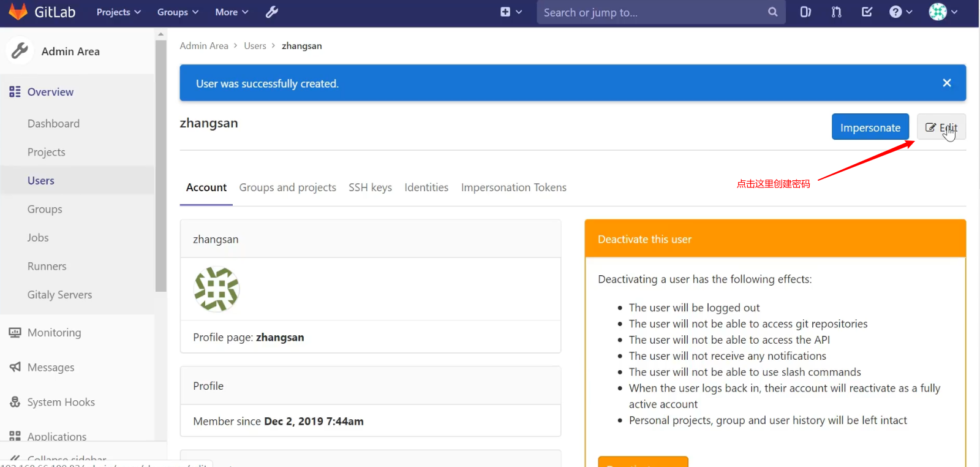This screenshot has width=980, height=467.
Task: Open the SSH keys tab
Action: [x=371, y=188]
